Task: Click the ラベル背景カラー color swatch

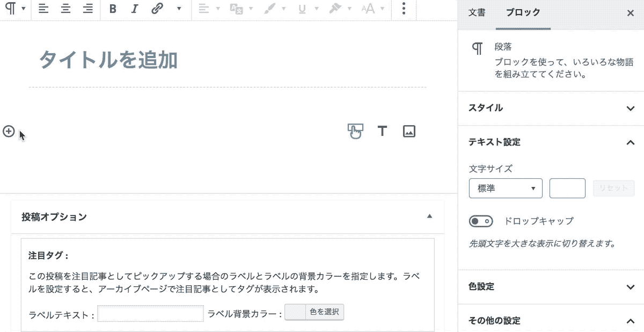Action: click(295, 312)
